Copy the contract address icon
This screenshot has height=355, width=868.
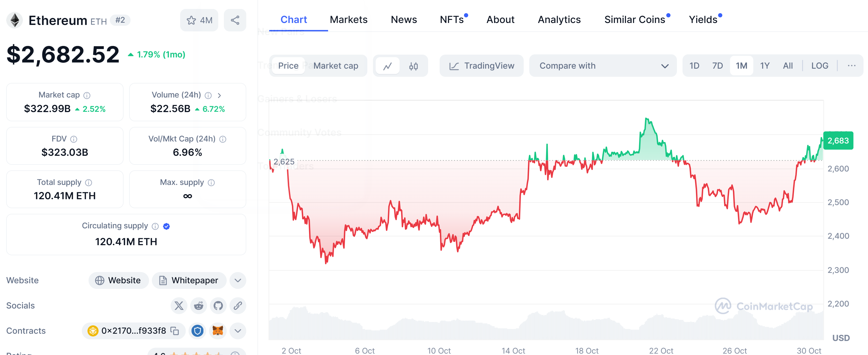click(175, 331)
